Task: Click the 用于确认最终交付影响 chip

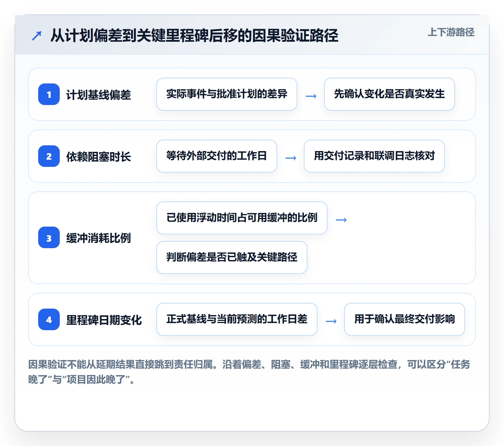Action: click(405, 319)
